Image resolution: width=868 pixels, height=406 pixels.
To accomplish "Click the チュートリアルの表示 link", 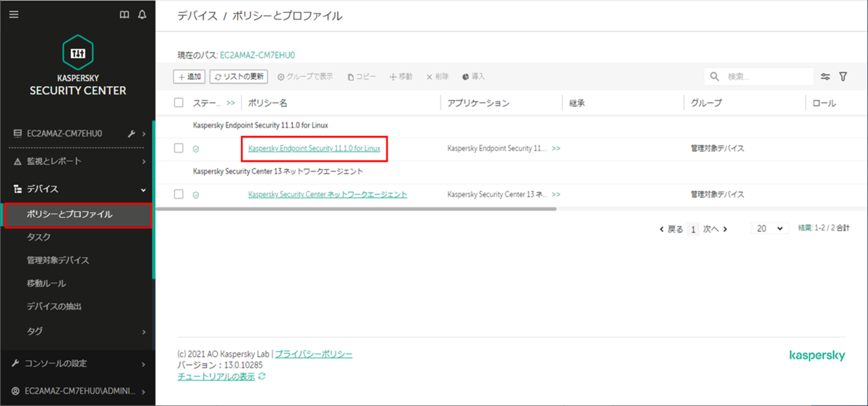I will [216, 376].
